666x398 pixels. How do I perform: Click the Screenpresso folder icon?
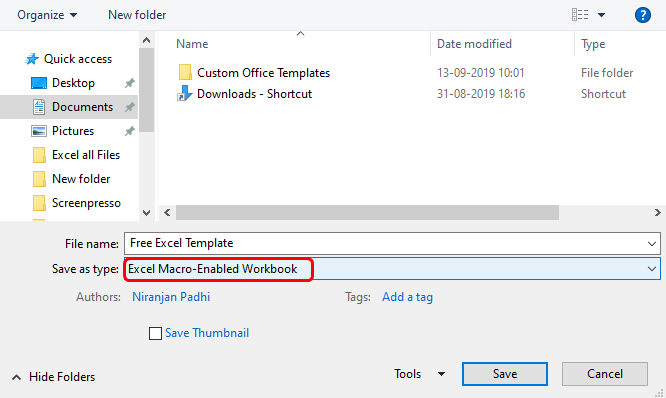pyautogui.click(x=39, y=203)
